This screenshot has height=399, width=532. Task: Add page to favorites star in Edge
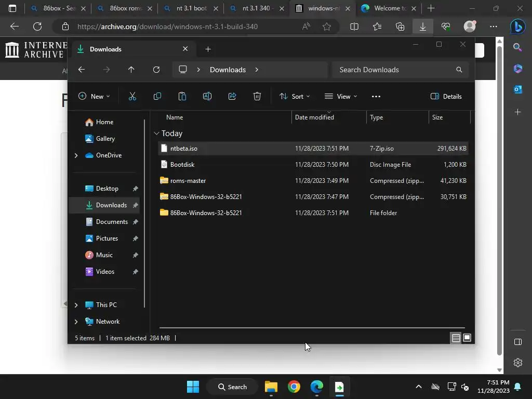[x=327, y=26]
